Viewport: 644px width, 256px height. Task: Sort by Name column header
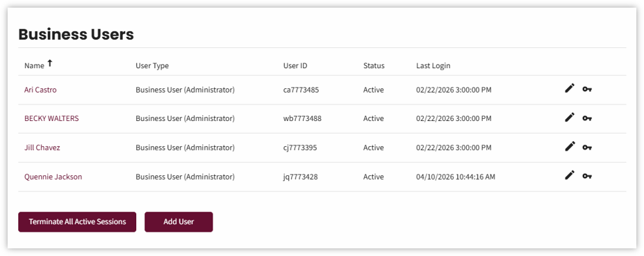tap(34, 66)
